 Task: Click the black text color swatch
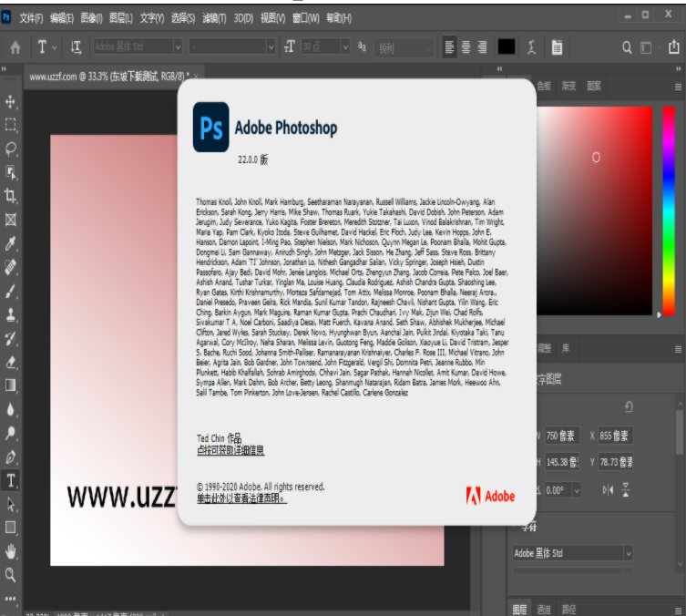click(x=507, y=46)
